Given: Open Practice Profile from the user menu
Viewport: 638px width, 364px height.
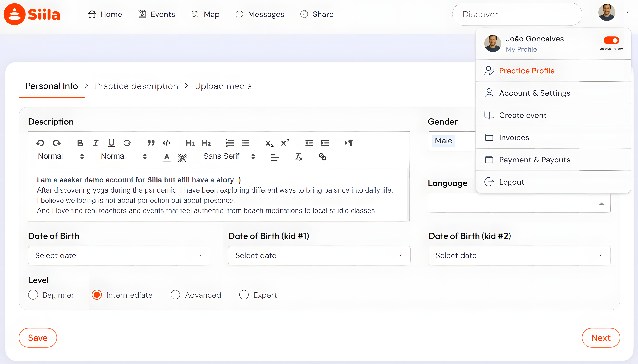Looking at the screenshot, I should pyautogui.click(x=553, y=71).
